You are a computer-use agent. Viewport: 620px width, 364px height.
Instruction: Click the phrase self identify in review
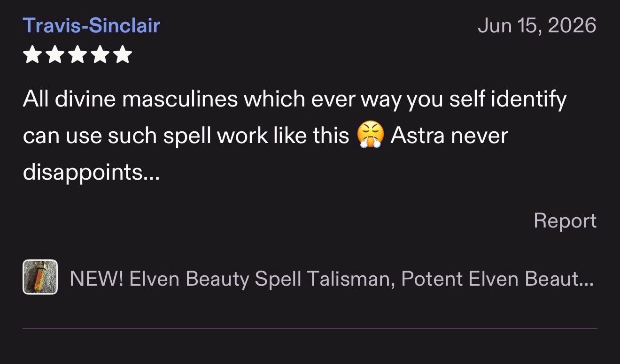pos(507,99)
